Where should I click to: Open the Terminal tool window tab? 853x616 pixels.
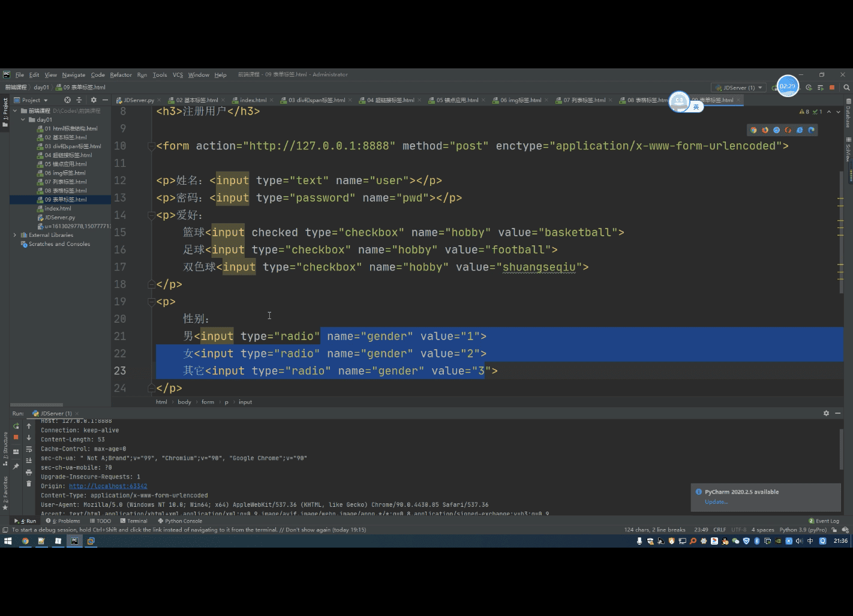click(x=134, y=521)
